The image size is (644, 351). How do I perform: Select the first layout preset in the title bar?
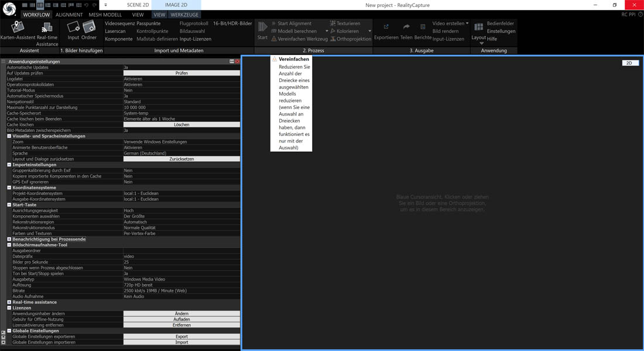pos(25,5)
